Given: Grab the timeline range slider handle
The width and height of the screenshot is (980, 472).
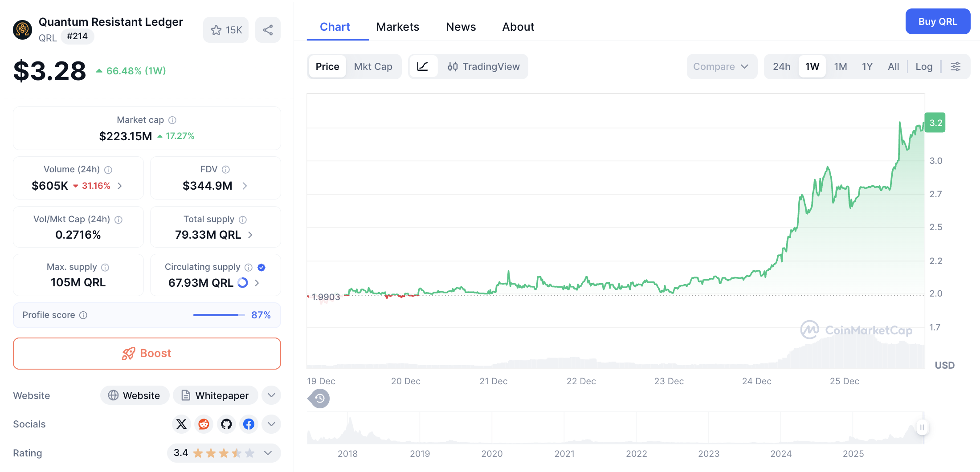Looking at the screenshot, I should click(922, 427).
